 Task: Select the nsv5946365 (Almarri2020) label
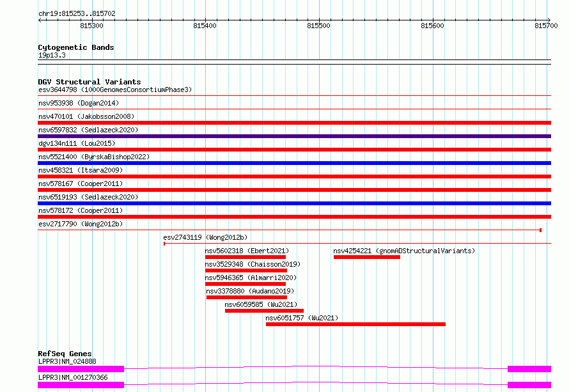coord(251,278)
